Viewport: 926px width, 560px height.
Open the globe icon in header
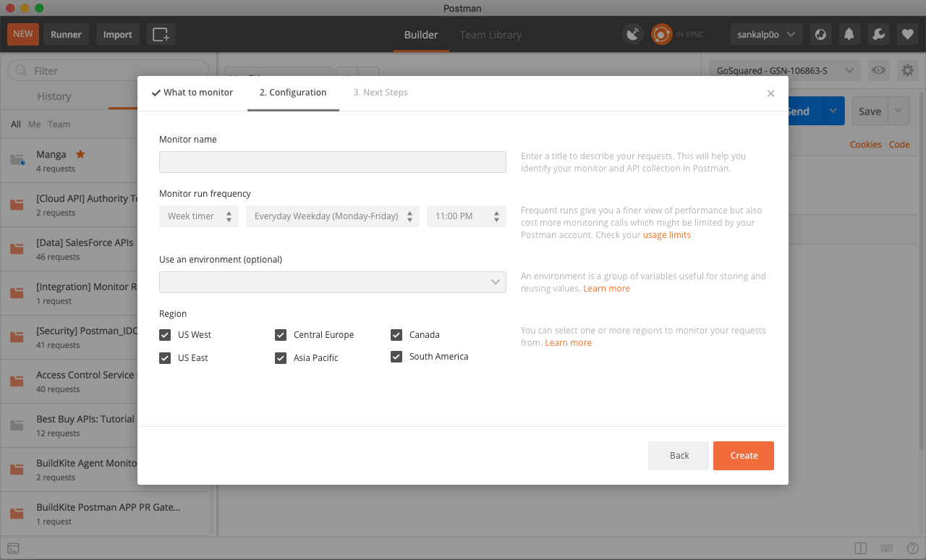tap(820, 34)
